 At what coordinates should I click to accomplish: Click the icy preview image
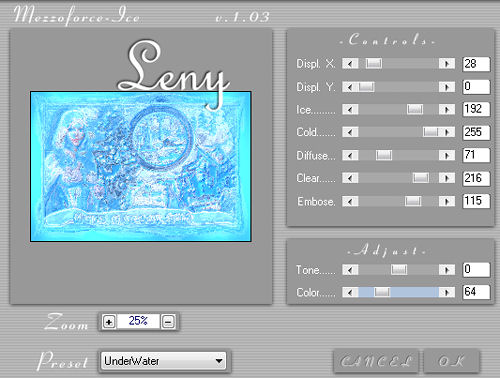pos(141,166)
